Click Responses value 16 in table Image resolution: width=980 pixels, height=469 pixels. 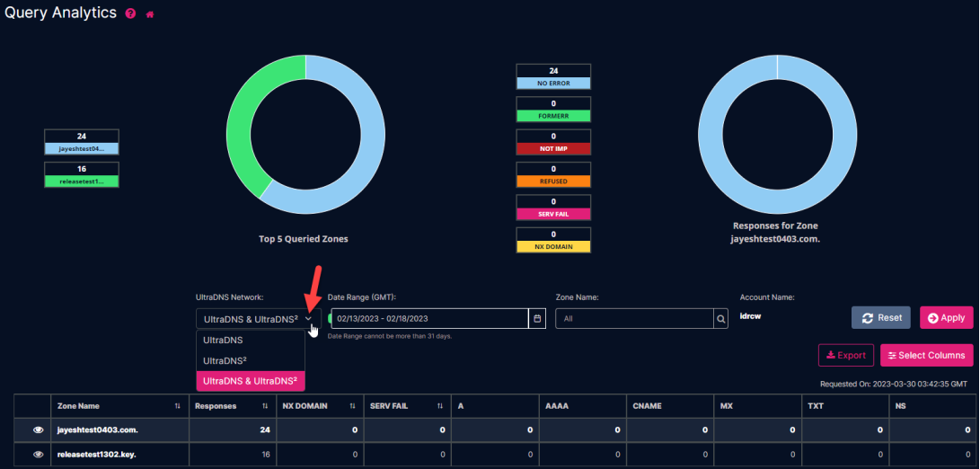[x=266, y=455]
